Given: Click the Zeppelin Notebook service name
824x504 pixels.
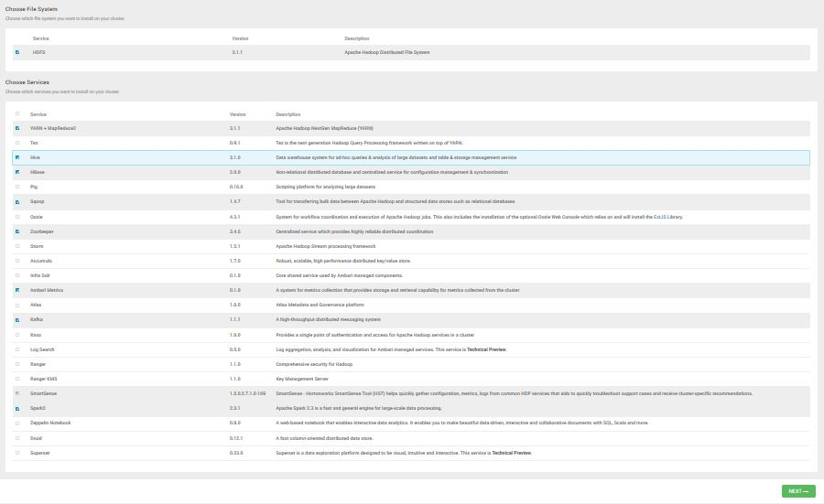Looking at the screenshot, I should (x=50, y=424).
